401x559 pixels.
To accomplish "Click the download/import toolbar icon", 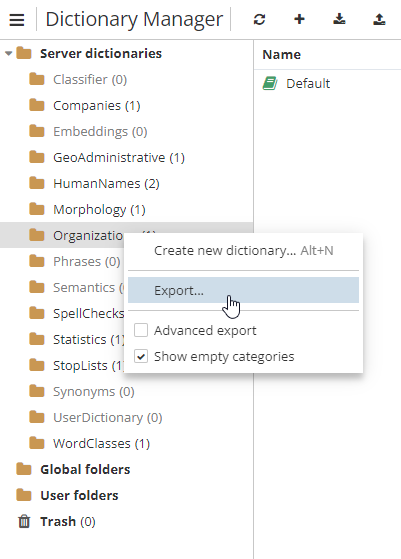I will point(339,19).
